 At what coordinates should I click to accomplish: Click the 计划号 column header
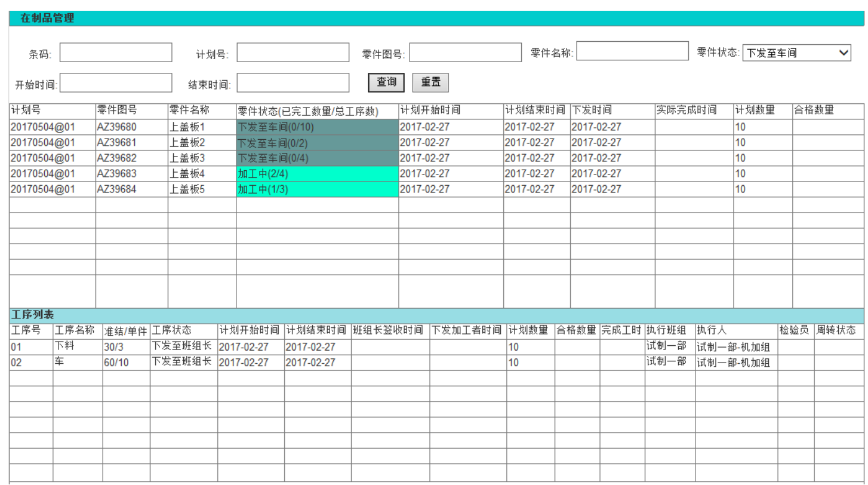[x=53, y=111]
